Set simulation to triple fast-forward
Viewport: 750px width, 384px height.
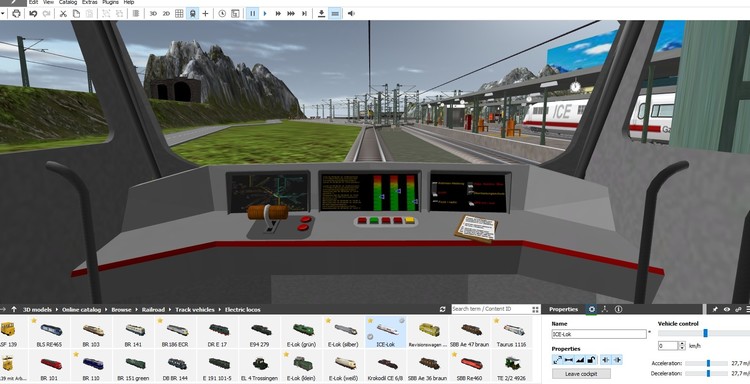pyautogui.click(x=291, y=13)
